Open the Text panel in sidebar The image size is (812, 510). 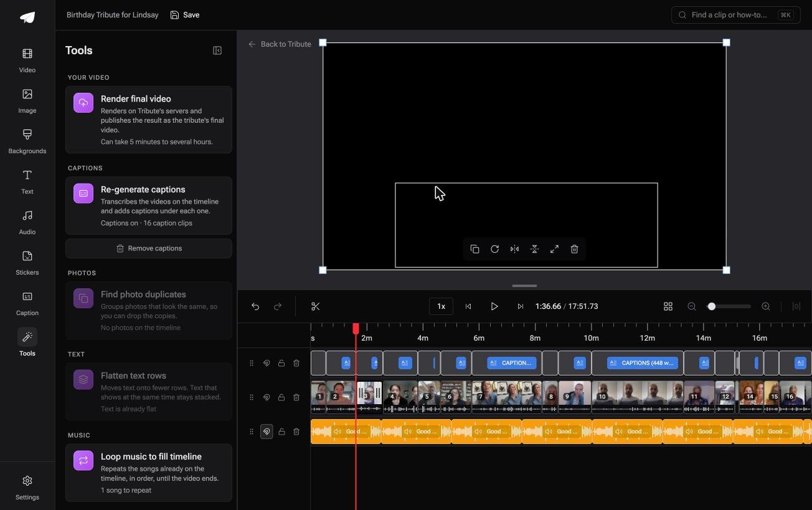(x=27, y=182)
